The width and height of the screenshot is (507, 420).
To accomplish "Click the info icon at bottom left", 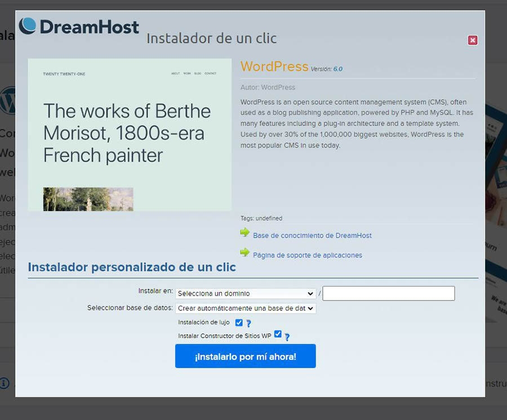I will (5, 383).
